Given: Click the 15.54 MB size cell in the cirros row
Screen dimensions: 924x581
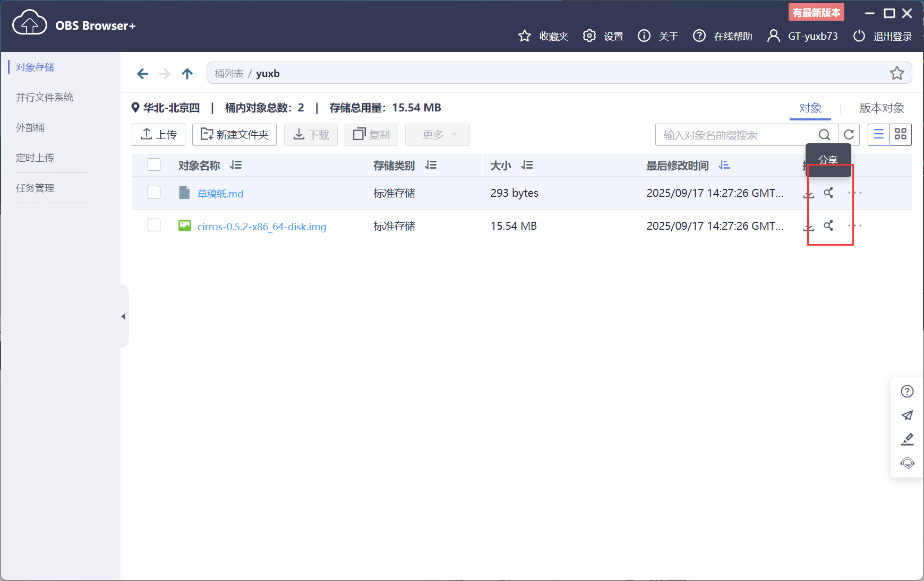Looking at the screenshot, I should [x=514, y=226].
